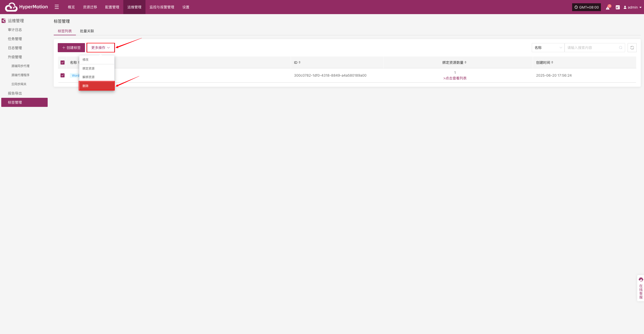Image resolution: width=644 pixels, height=334 pixels.
Task: Switch to the 批量关联 tab
Action: tap(87, 31)
